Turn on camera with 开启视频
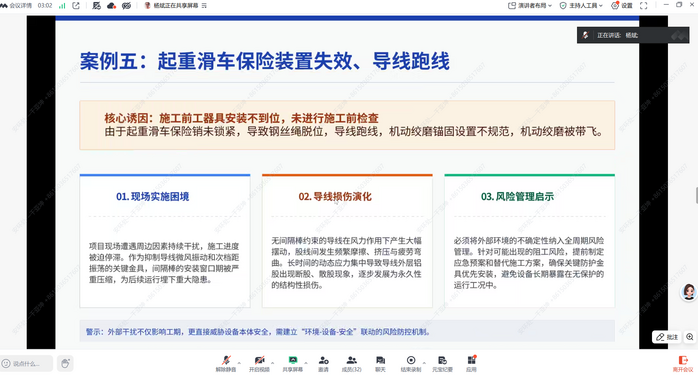This screenshot has height=375, width=698. click(259, 363)
